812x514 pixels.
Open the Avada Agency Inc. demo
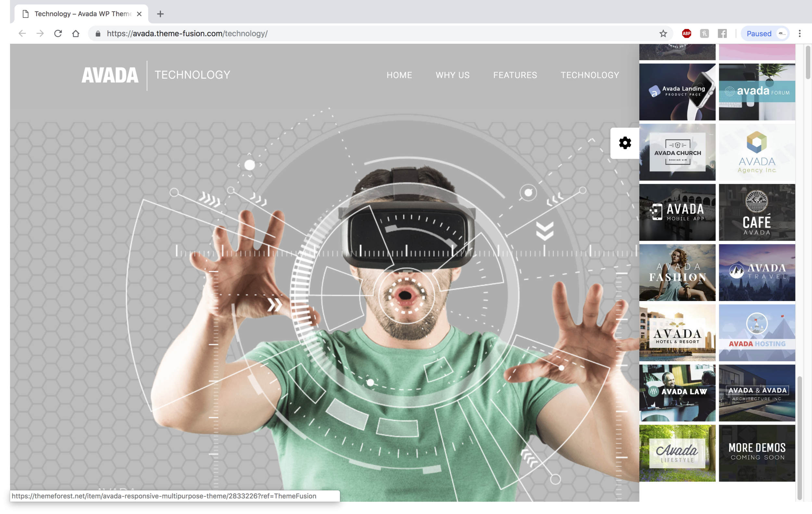coord(757,152)
